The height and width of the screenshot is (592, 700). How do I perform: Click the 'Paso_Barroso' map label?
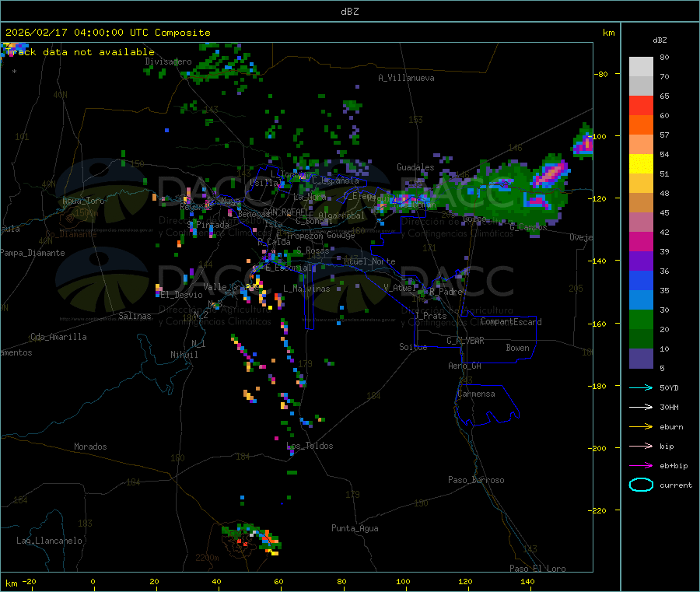[x=476, y=480]
